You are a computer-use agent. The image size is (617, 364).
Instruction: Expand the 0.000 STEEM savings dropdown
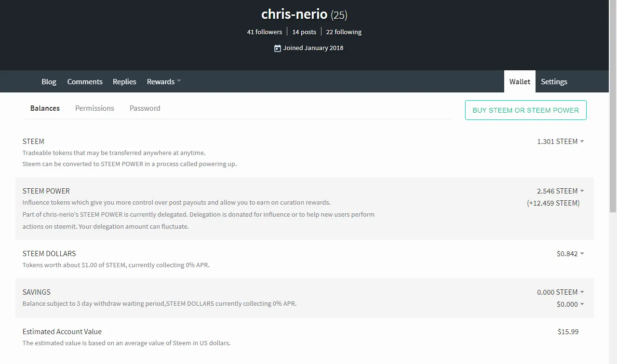pos(561,292)
